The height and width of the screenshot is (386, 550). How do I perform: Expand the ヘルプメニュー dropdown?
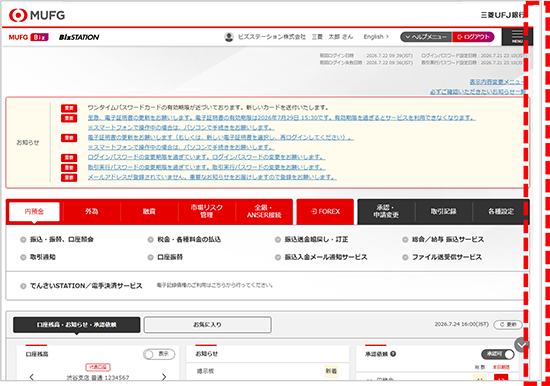[x=426, y=37]
